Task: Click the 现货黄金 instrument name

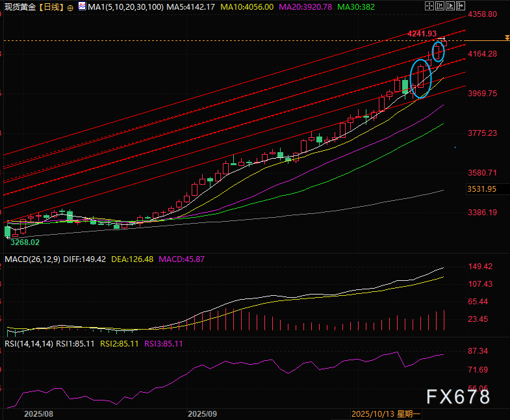Action: tap(19, 7)
